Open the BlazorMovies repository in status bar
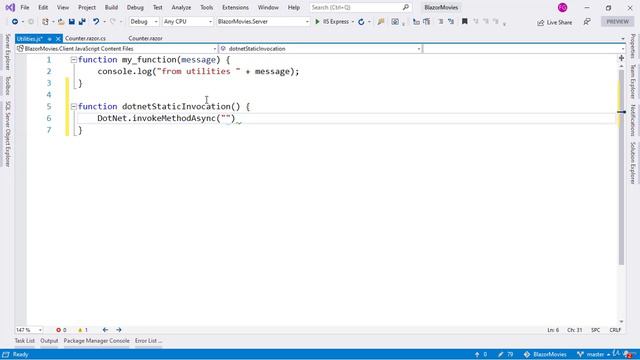This screenshot has height=360, width=640. point(545,354)
